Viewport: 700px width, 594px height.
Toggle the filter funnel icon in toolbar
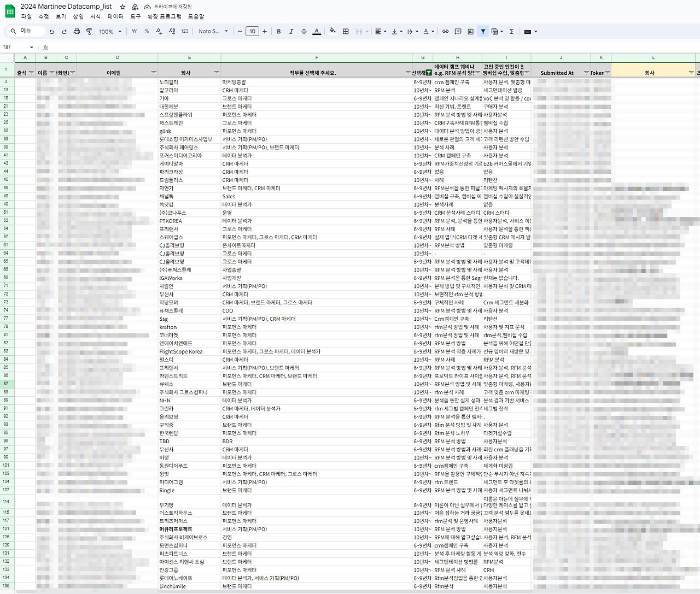pos(483,32)
